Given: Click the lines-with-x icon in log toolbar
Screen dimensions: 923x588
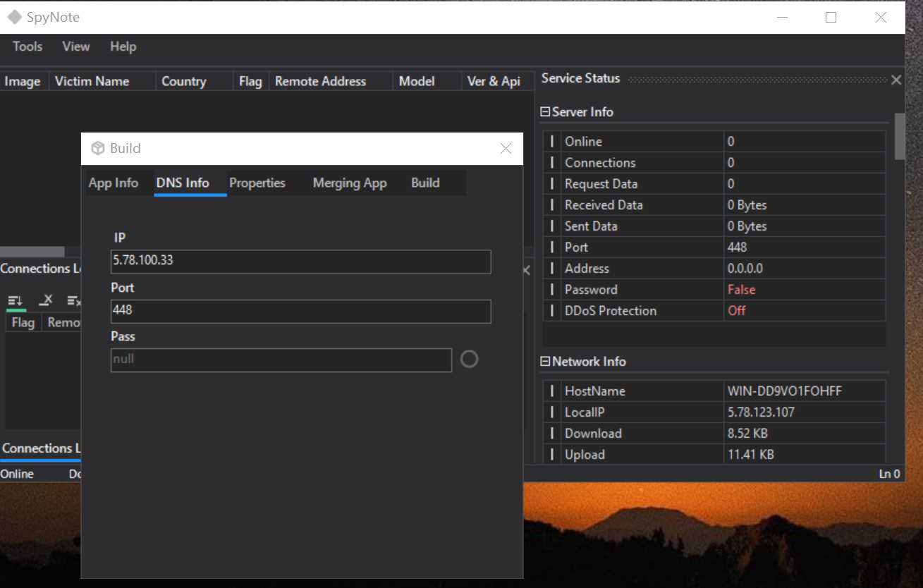Looking at the screenshot, I should click(74, 301).
